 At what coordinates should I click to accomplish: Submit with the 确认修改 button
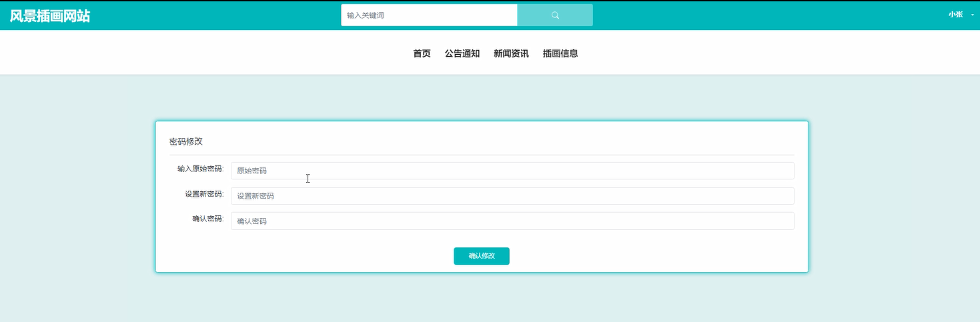[482, 256]
